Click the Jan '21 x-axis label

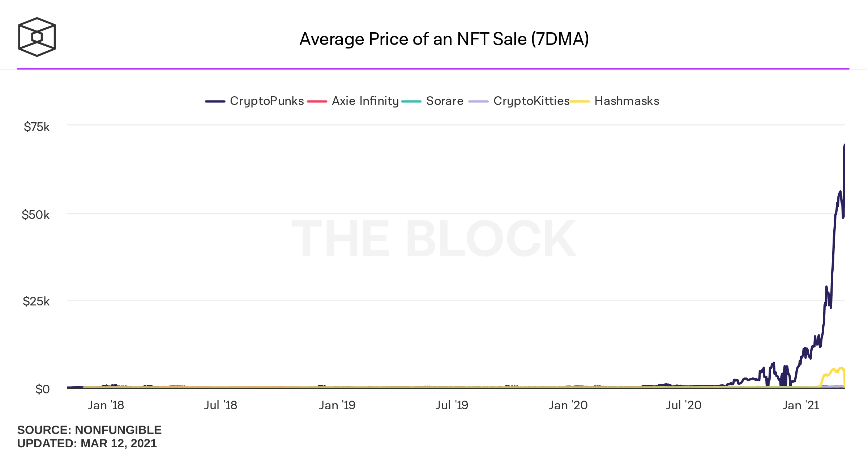800,405
